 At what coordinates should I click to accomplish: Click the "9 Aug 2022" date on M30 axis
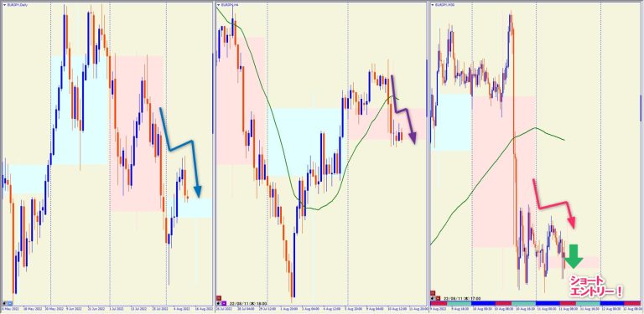click(439, 308)
